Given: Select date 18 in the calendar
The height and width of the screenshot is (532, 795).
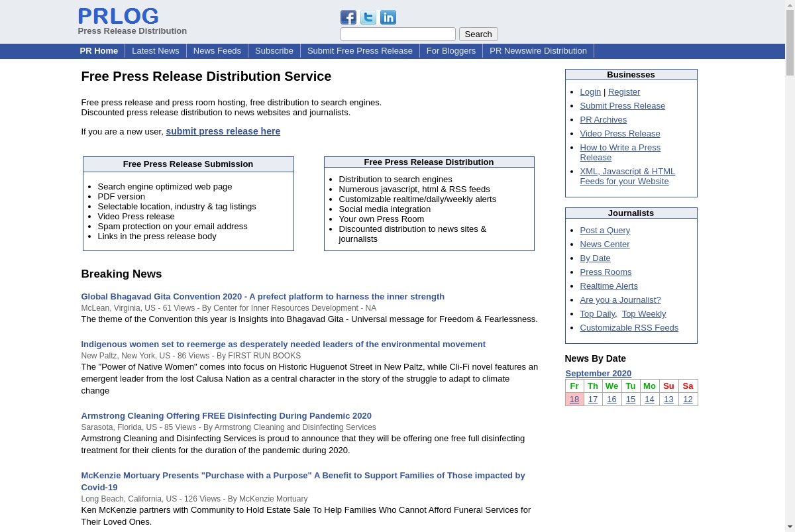Looking at the screenshot, I should click(574, 399).
